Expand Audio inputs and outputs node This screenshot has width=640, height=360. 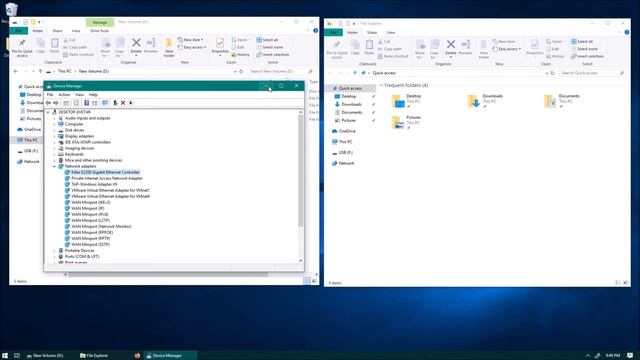pyautogui.click(x=54, y=118)
